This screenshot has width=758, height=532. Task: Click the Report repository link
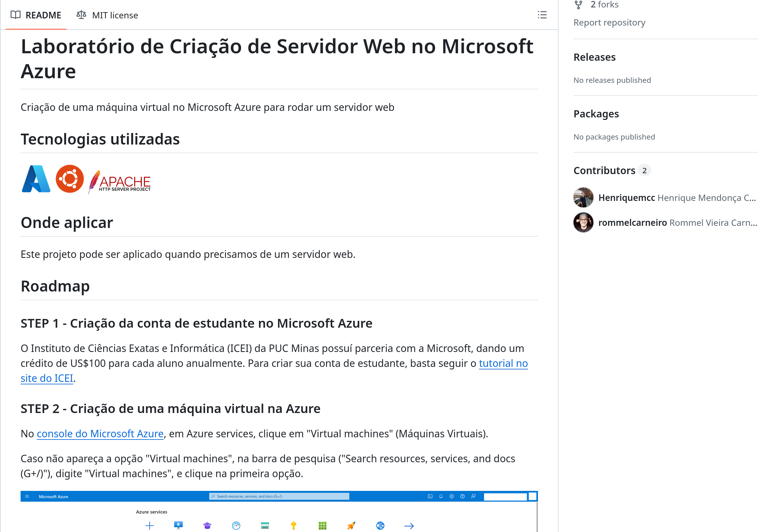[x=609, y=22]
